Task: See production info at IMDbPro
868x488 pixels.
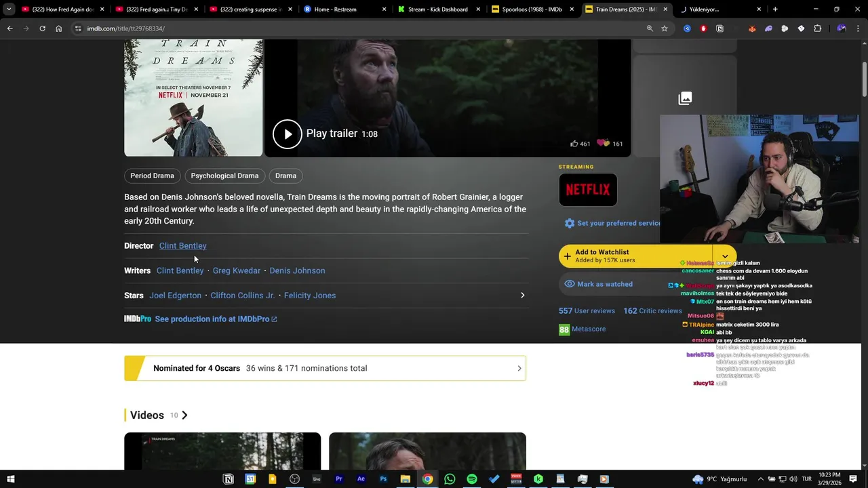Action: [x=216, y=319]
